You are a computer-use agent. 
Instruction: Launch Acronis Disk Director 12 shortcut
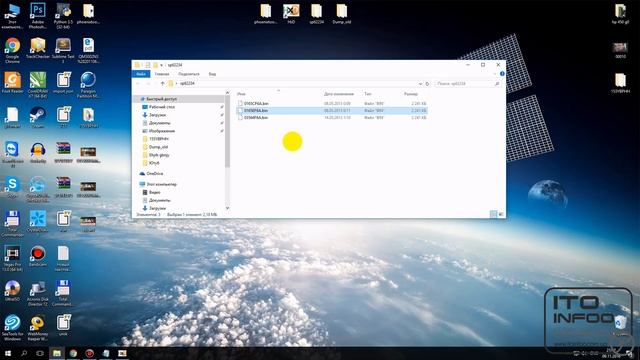[x=38, y=293]
